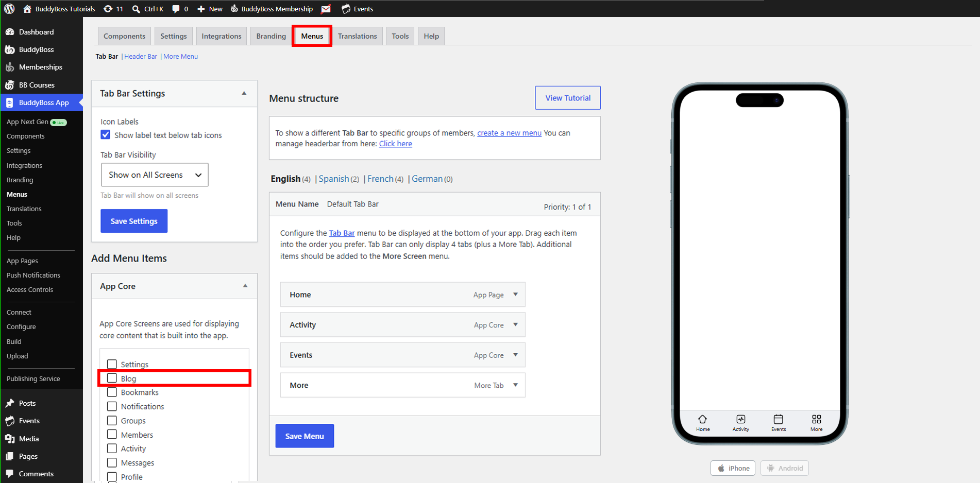Check the Notifications checkbox

[112, 406]
